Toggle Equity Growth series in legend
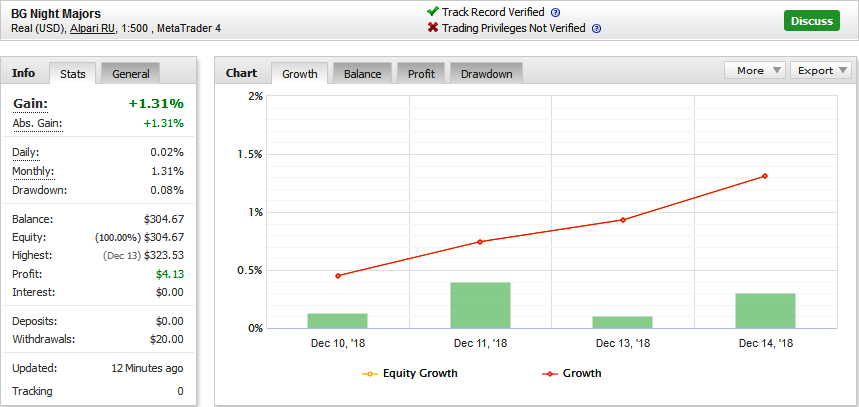The image size is (859, 407). pyautogui.click(x=410, y=374)
